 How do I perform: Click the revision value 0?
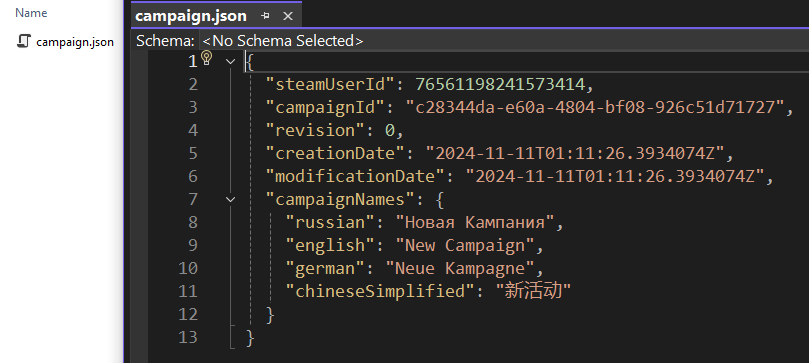(x=390, y=130)
